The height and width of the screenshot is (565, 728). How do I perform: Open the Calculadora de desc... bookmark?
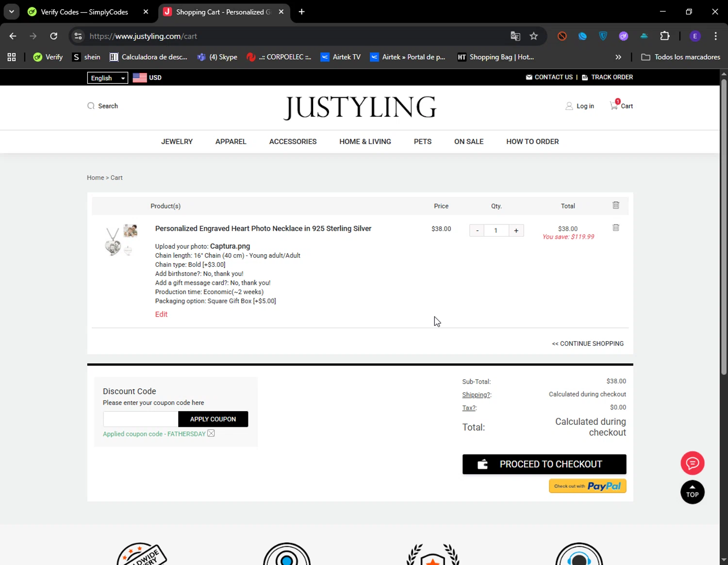(149, 57)
